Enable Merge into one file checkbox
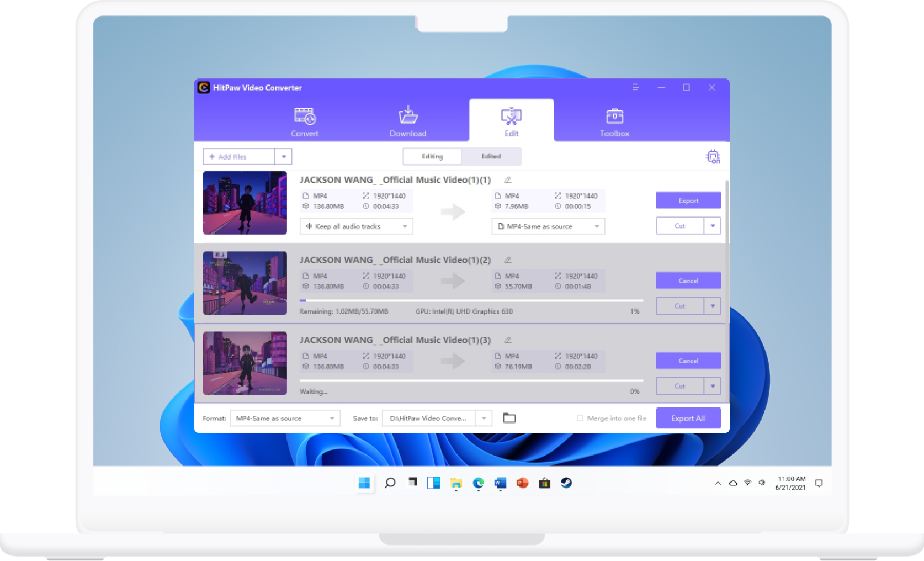 [x=580, y=419]
